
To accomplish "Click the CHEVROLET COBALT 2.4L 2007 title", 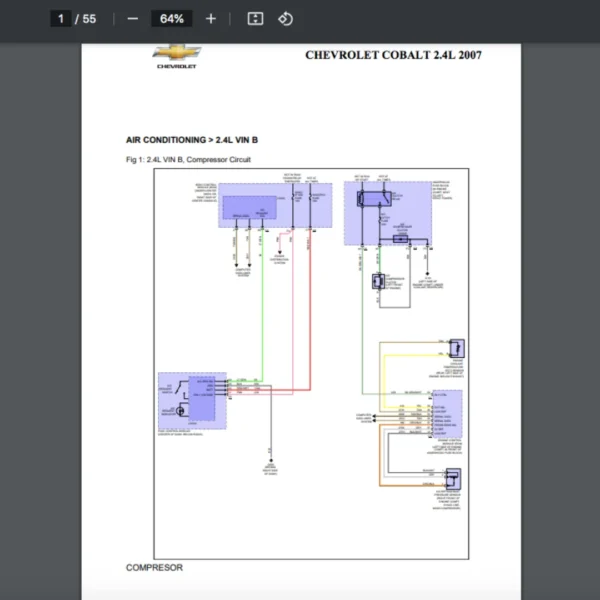I will tap(393, 55).
